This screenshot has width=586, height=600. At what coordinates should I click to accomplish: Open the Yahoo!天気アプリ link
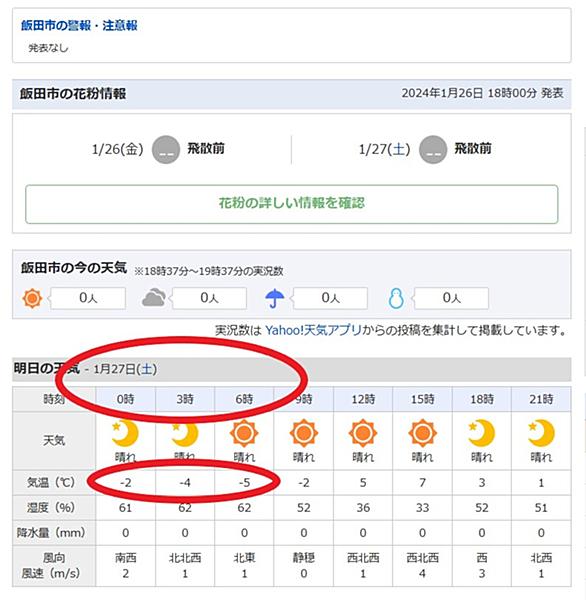click(x=313, y=330)
